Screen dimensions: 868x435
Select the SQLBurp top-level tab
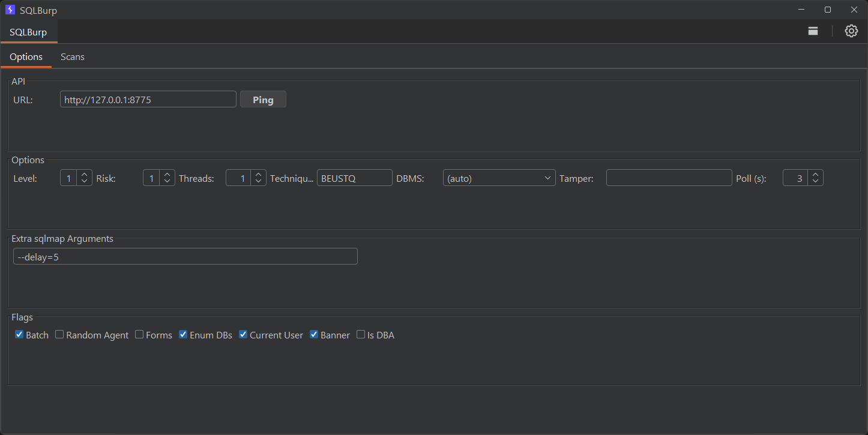point(28,32)
